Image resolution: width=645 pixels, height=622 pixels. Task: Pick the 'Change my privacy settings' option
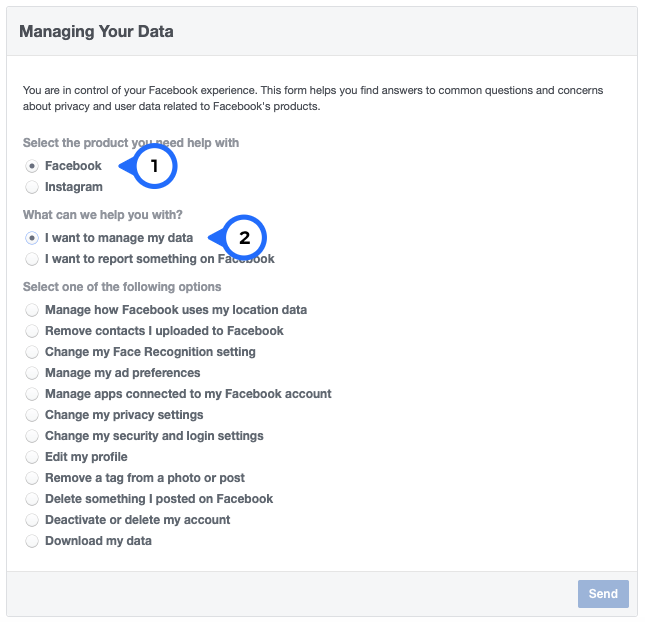click(33, 415)
